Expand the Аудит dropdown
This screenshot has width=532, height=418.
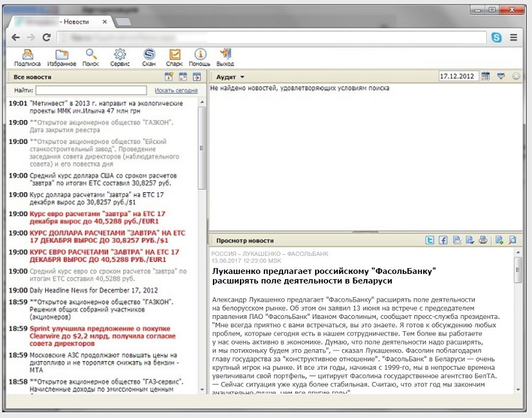[x=242, y=77]
